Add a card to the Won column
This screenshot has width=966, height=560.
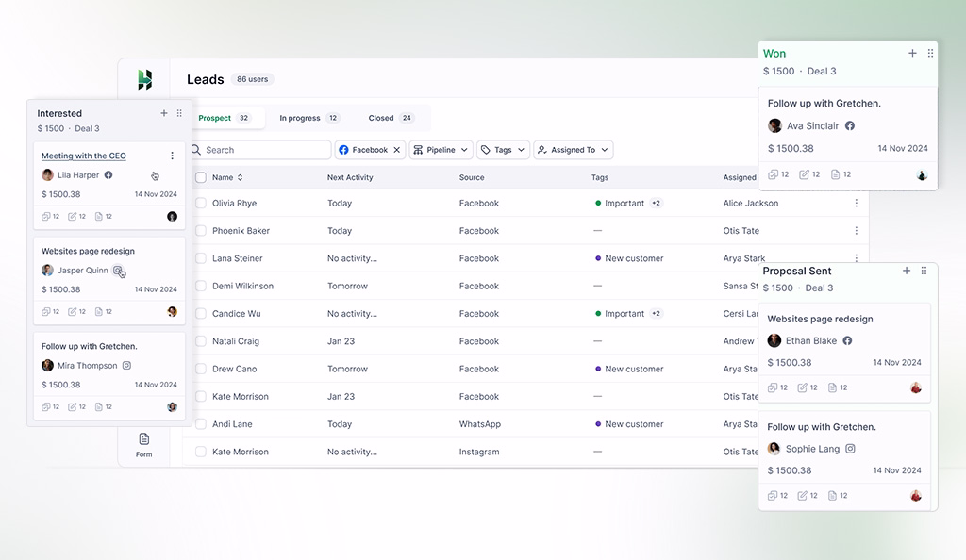click(912, 53)
